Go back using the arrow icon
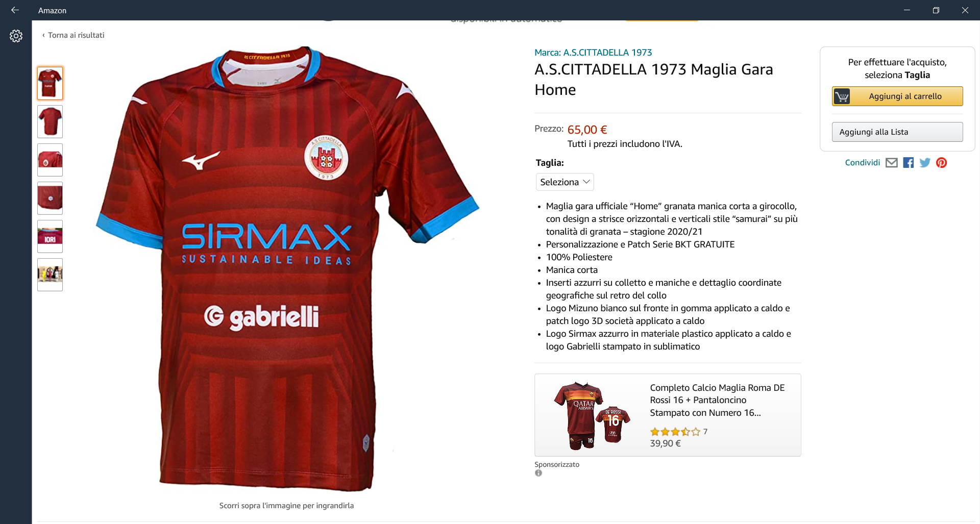This screenshot has height=524, width=980. click(x=15, y=10)
